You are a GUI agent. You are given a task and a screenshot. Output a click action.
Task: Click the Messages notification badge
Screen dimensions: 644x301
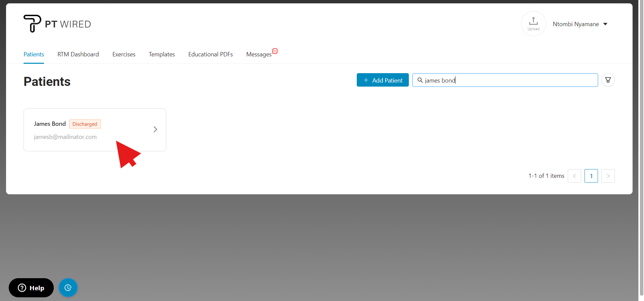(275, 51)
